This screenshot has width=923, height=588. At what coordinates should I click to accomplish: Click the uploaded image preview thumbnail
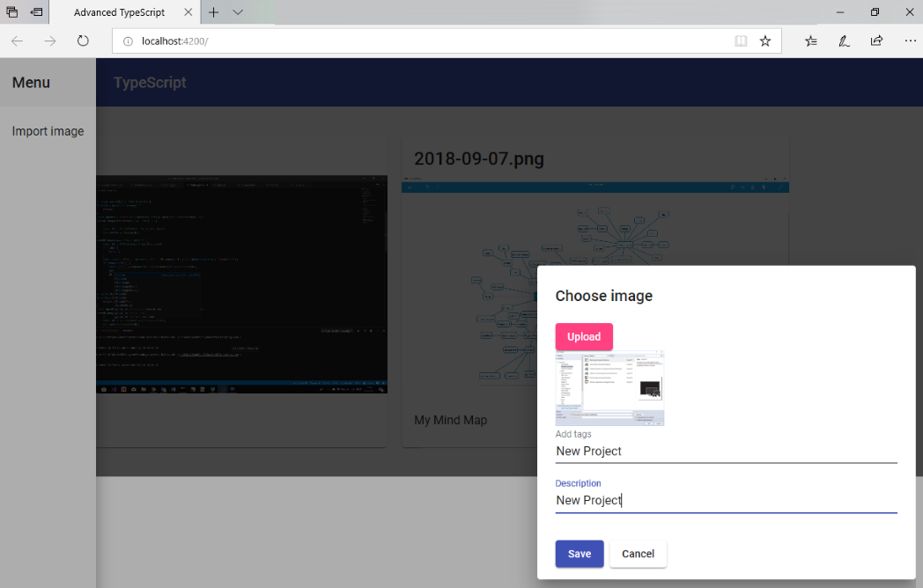609,388
